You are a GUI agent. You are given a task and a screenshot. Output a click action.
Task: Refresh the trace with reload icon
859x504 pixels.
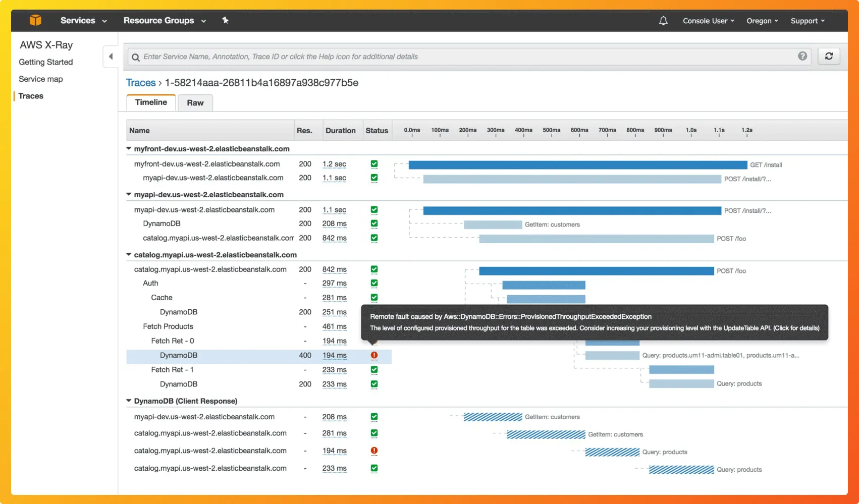pos(829,56)
